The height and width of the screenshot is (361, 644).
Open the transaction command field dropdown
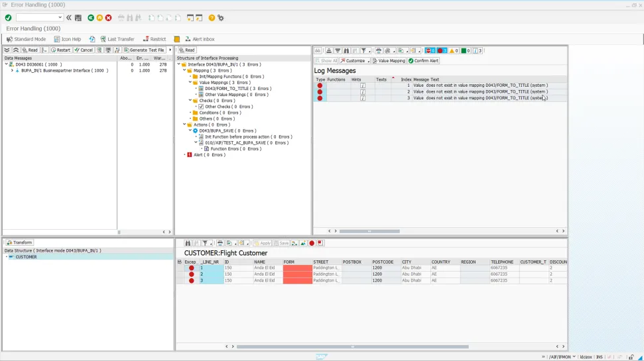60,18
